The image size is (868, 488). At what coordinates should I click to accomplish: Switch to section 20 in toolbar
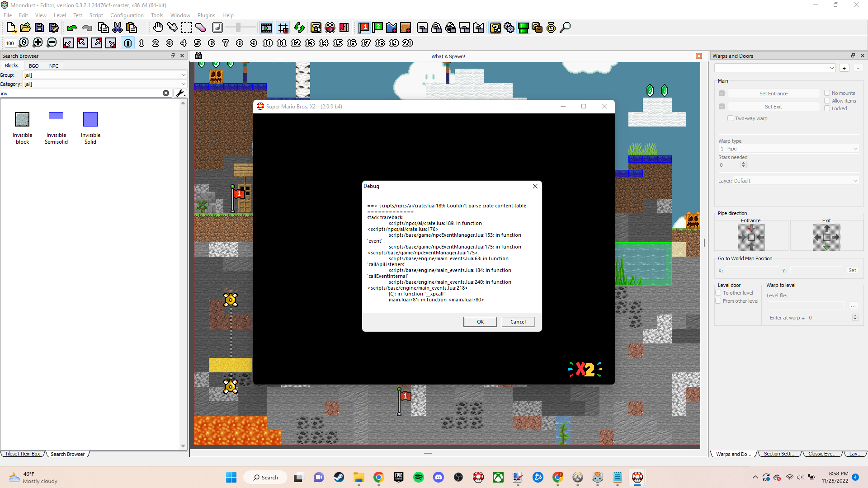[408, 43]
